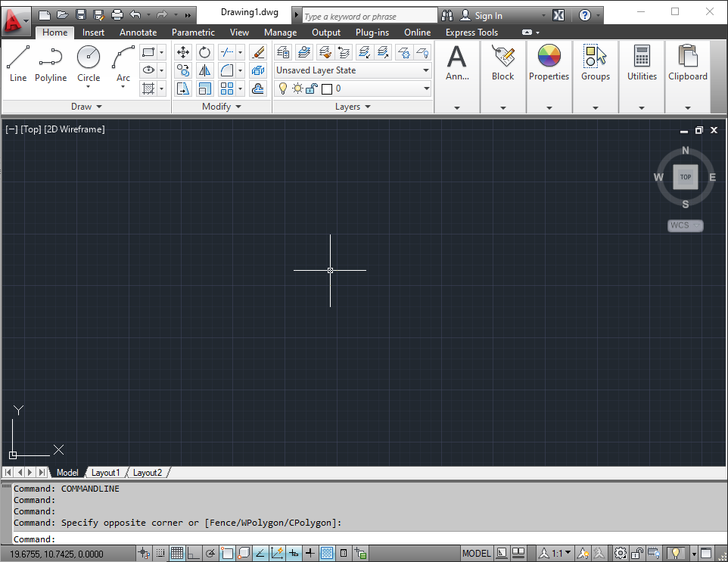Select the Mirror tool

click(204, 70)
